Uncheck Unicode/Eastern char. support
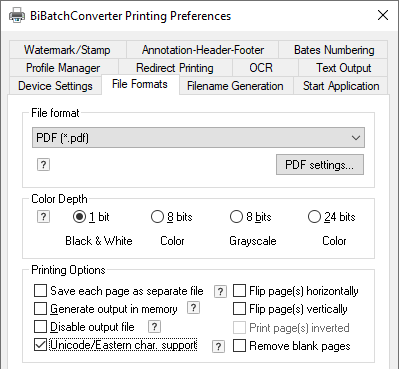The width and height of the screenshot is (399, 369). (x=40, y=345)
